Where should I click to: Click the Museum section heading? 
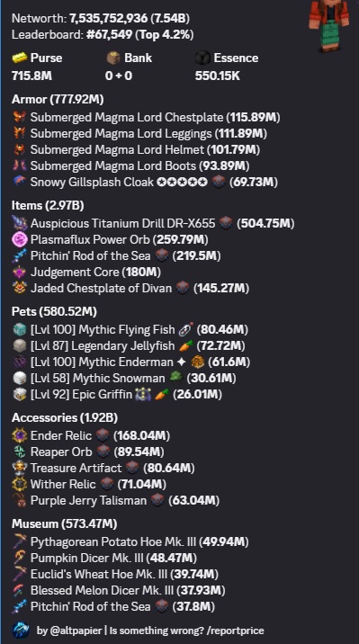[65, 523]
